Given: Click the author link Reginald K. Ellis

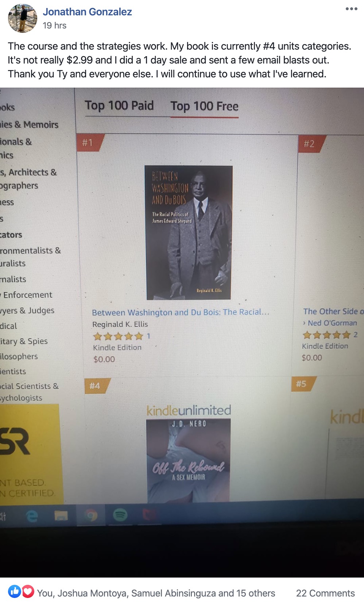Looking at the screenshot, I should (x=120, y=324).
